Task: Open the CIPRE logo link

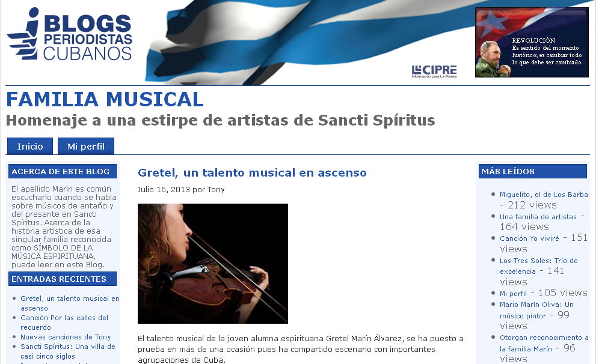Action: [x=434, y=71]
